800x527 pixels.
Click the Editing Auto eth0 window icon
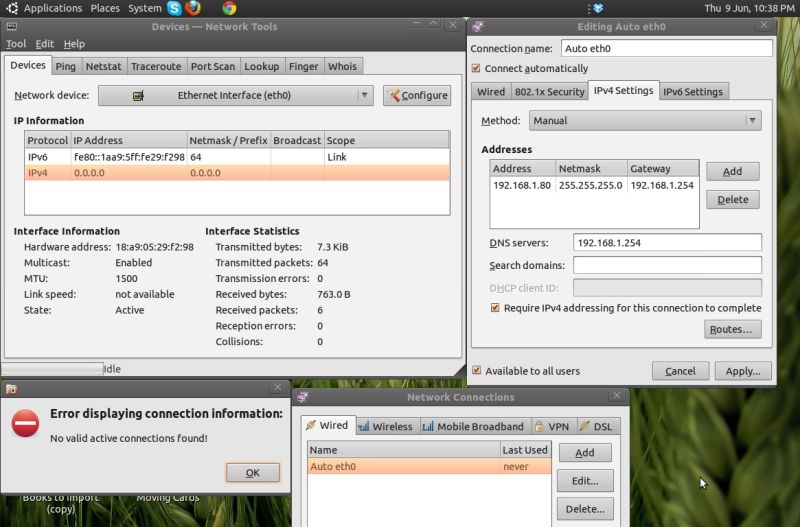pyautogui.click(x=478, y=27)
